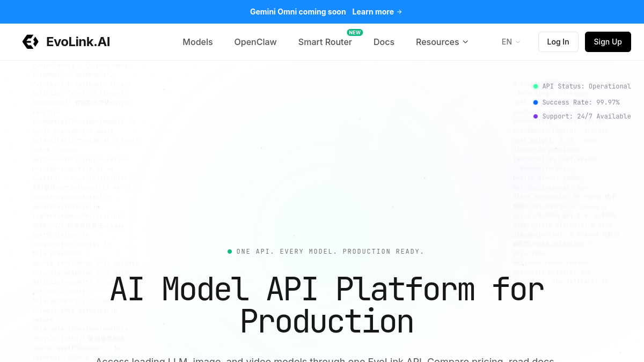Click the Log In button
This screenshot has width=644, height=362.
tap(558, 42)
